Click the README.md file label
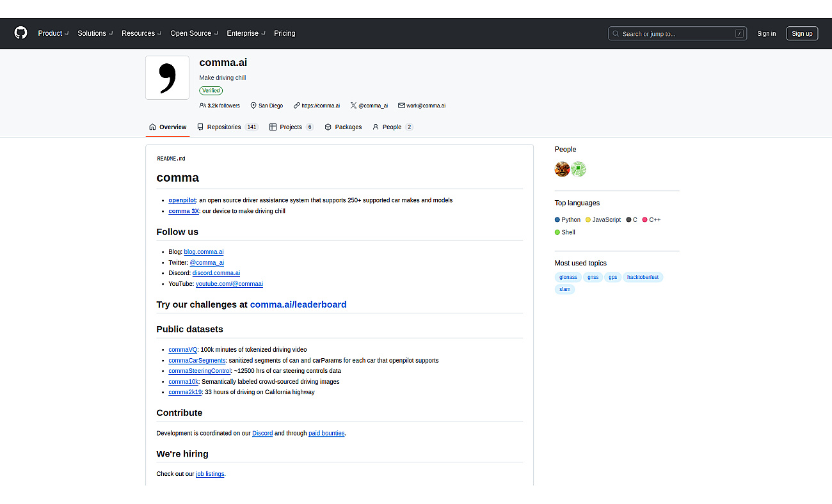 point(171,159)
